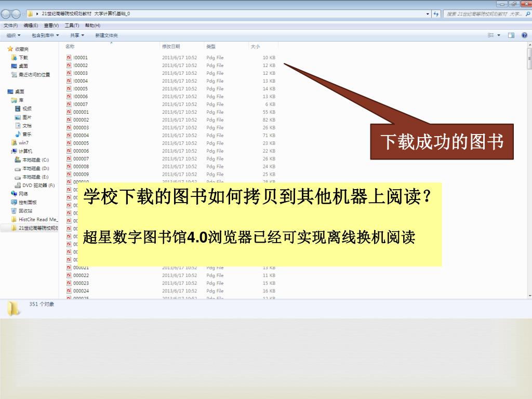Click PDG icon of file 000009
This screenshot has height=399, width=532.
coord(69,175)
